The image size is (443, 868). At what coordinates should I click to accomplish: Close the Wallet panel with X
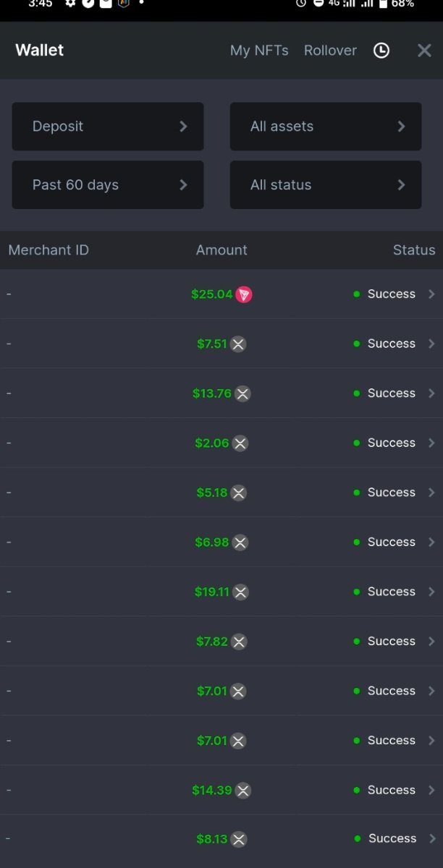pyautogui.click(x=425, y=50)
